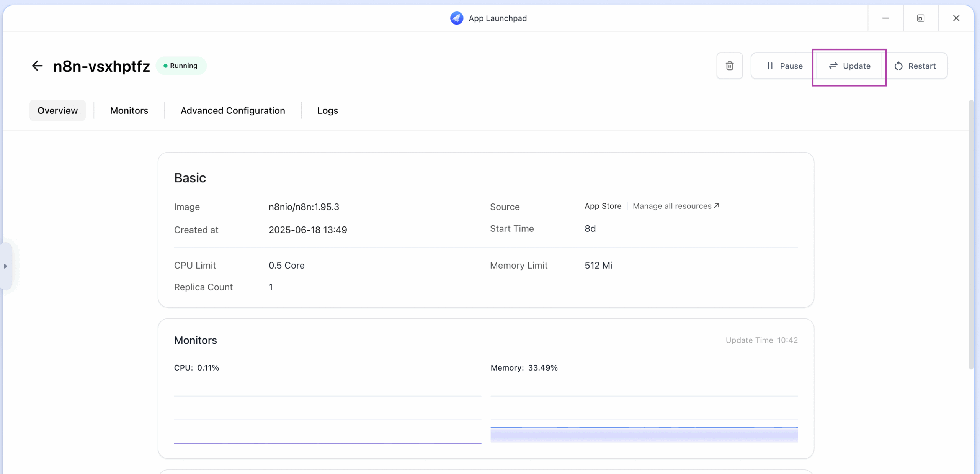Click the Memory: 33.49% label
This screenshot has height=474, width=980.
coord(524,368)
